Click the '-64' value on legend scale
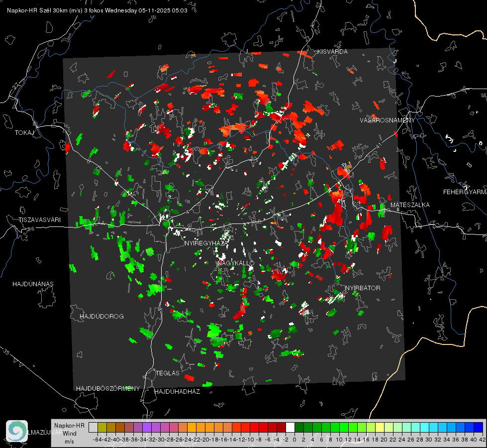This screenshot has width=487, height=448. 97,440
